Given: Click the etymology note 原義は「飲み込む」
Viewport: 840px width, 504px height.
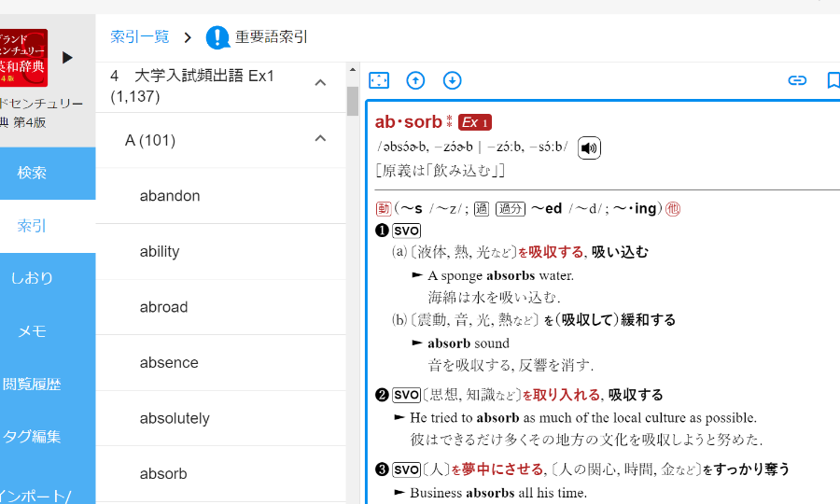Looking at the screenshot, I should pyautogui.click(x=441, y=171).
